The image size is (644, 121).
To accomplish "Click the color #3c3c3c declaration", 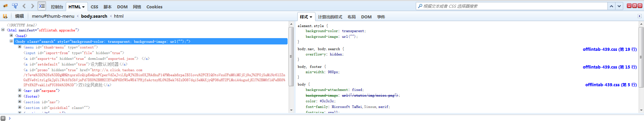I will pos(320,101).
